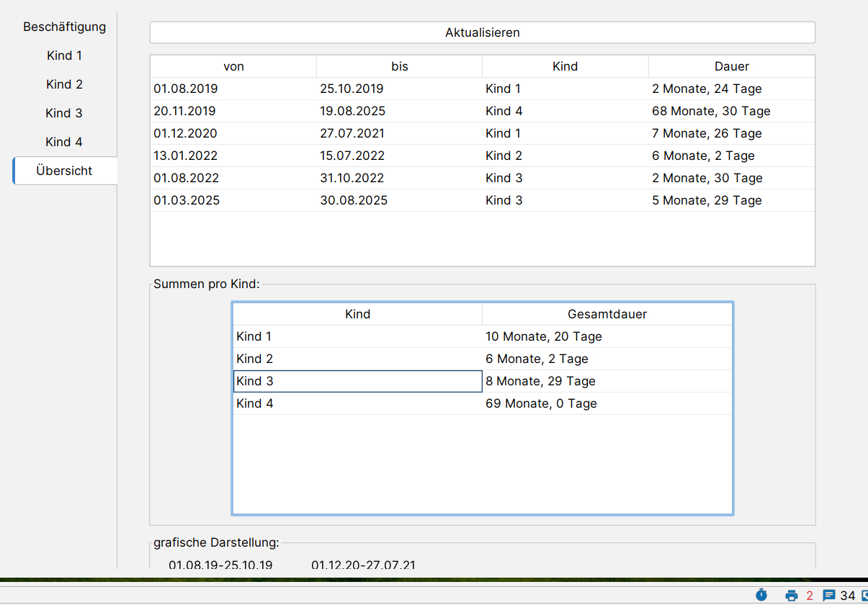
Task: Click the 10 Monate, 20 Tage cell
Action: [x=544, y=336]
